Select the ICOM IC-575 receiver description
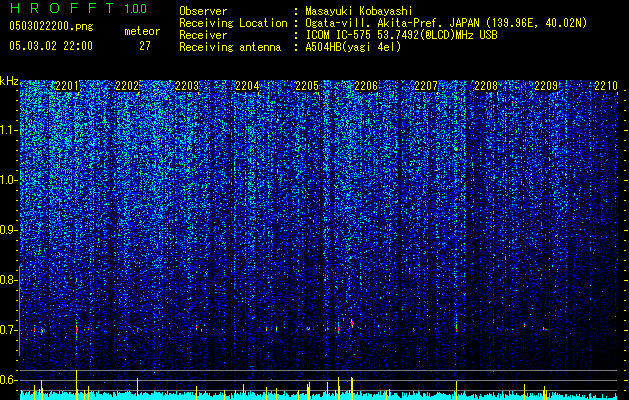The width and height of the screenshot is (629, 400). pyautogui.click(x=401, y=35)
